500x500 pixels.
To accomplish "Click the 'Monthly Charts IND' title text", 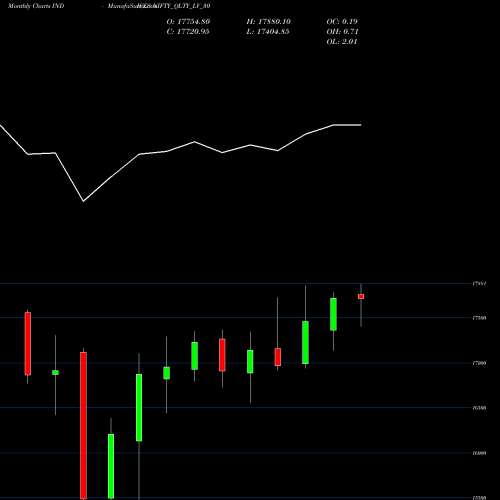I will (x=36, y=6).
